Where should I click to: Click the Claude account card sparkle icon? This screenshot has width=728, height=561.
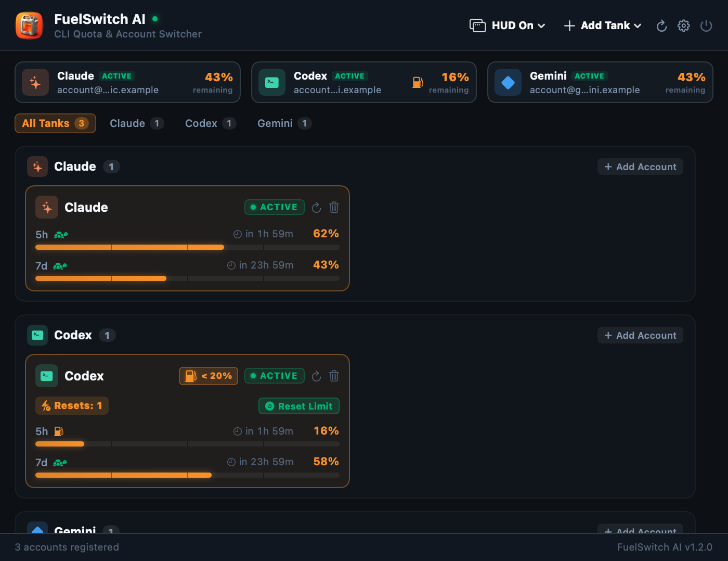pos(47,207)
